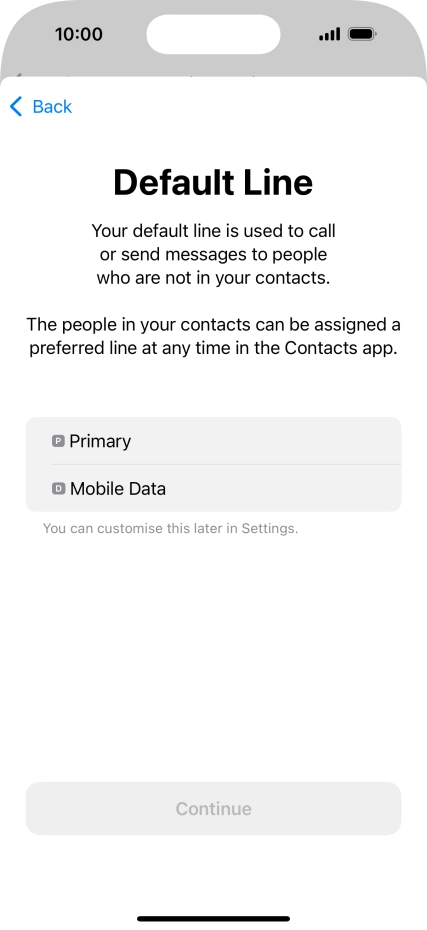Image resolution: width=427 pixels, height=930 pixels.
Task: Tap the battery icon in status bar
Action: point(362,34)
